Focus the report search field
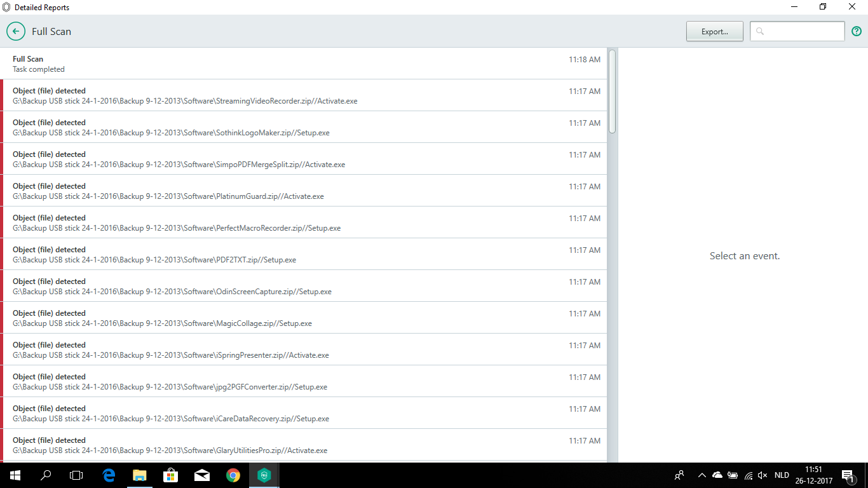The height and width of the screenshot is (488, 868). pos(797,31)
